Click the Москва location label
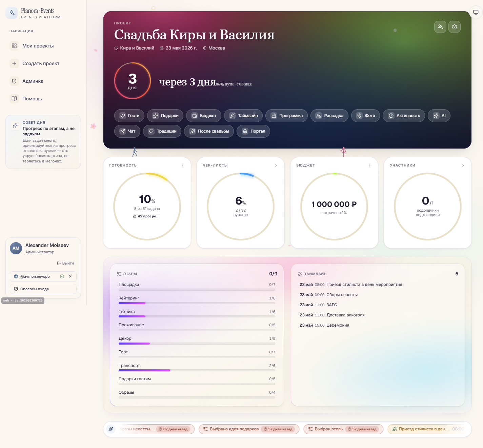483x448 pixels. pyautogui.click(x=214, y=48)
